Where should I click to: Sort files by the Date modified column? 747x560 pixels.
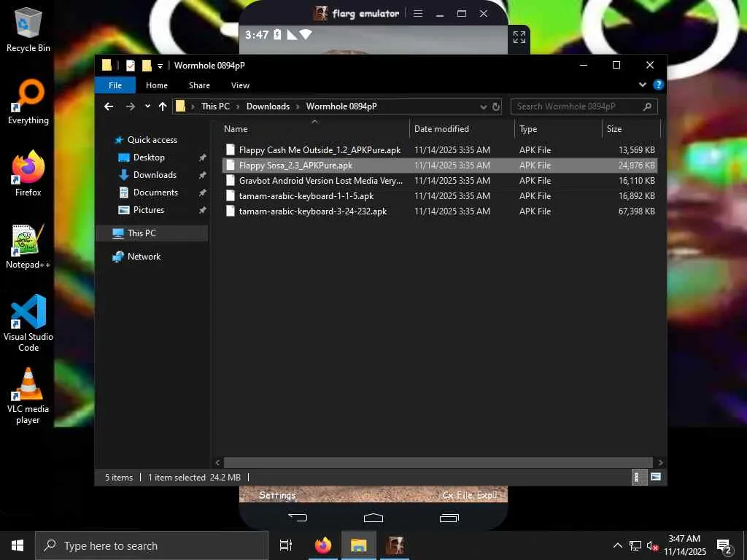tap(462, 129)
